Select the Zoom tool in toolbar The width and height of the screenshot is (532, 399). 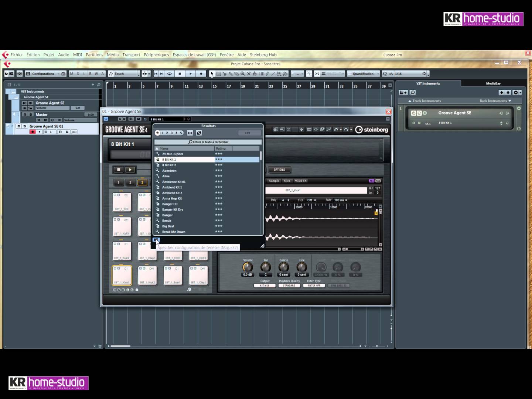point(243,74)
